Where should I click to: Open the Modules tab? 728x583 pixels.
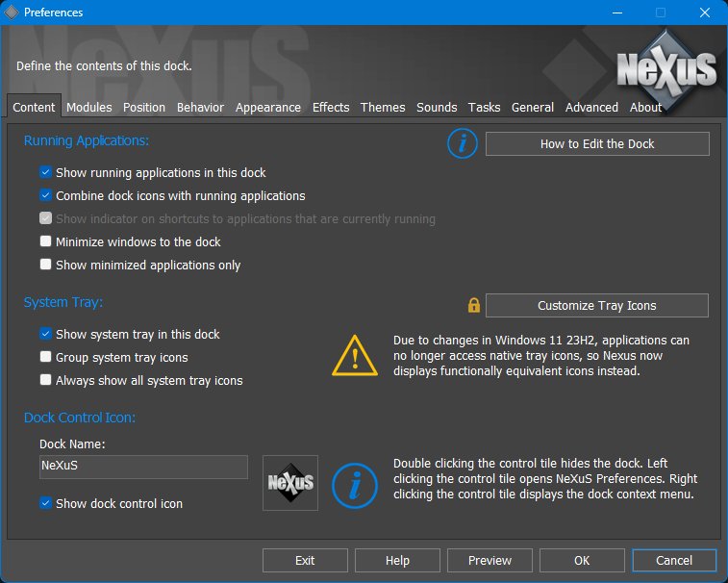pyautogui.click(x=89, y=107)
